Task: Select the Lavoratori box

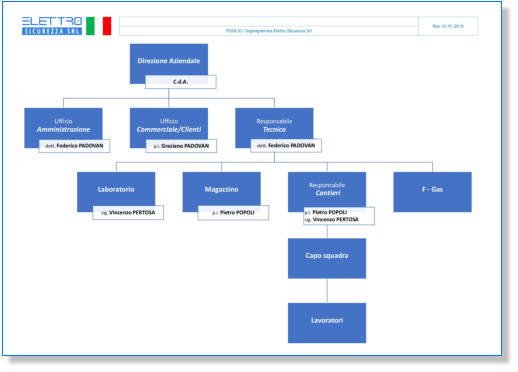Action: point(327,323)
